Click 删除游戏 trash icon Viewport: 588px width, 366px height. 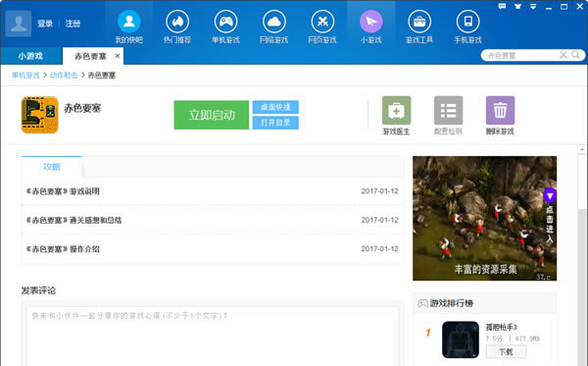500,110
